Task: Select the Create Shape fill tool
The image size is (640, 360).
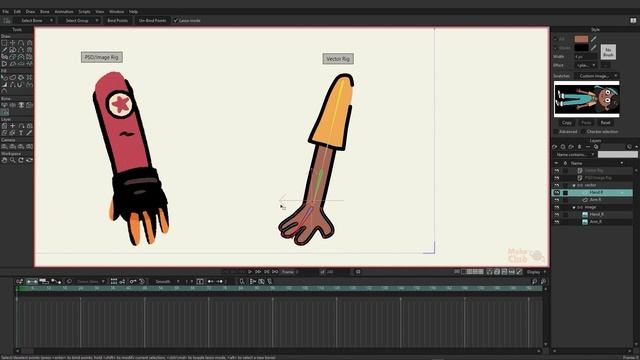Action: pyautogui.click(x=13, y=77)
